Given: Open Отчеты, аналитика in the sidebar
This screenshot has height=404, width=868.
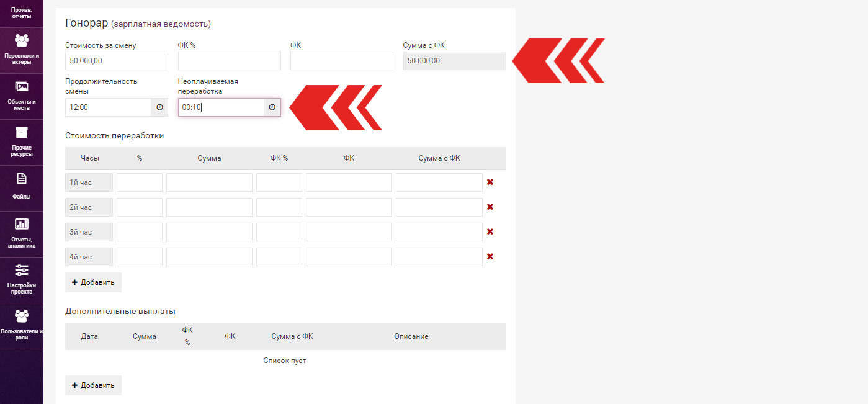Looking at the screenshot, I should 22,234.
